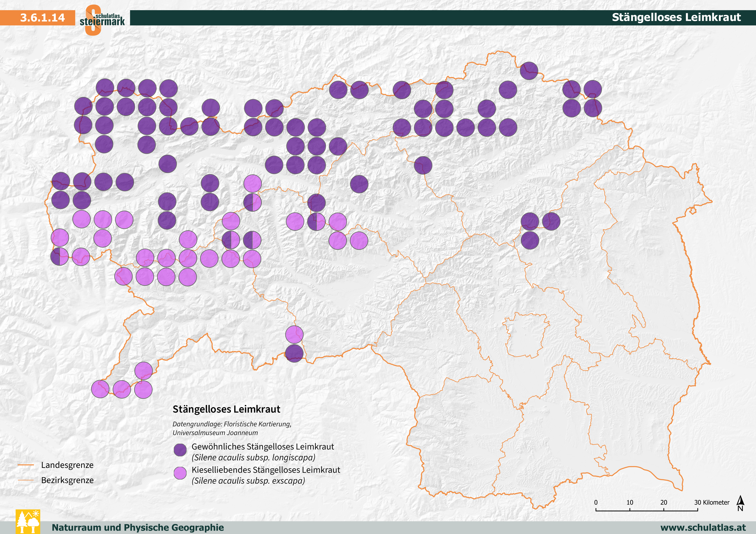Click the scale bar zero tick label
The image size is (756, 534).
[x=596, y=502]
